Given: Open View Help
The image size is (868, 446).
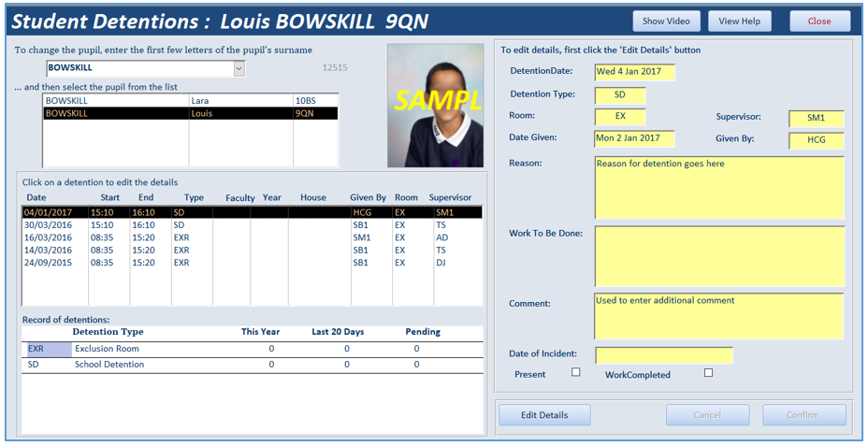Looking at the screenshot, I should pos(739,21).
